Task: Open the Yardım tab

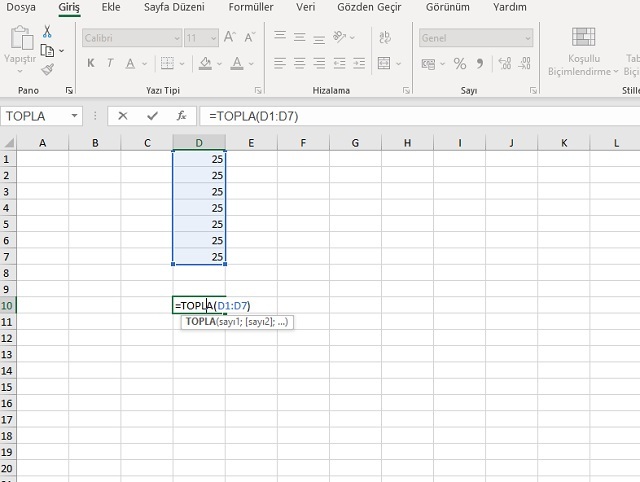Action: point(510,7)
